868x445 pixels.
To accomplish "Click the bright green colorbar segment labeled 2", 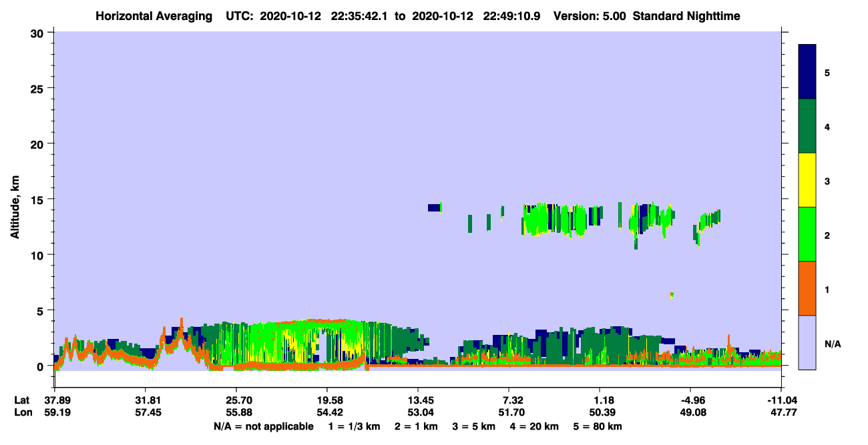I will tap(807, 234).
